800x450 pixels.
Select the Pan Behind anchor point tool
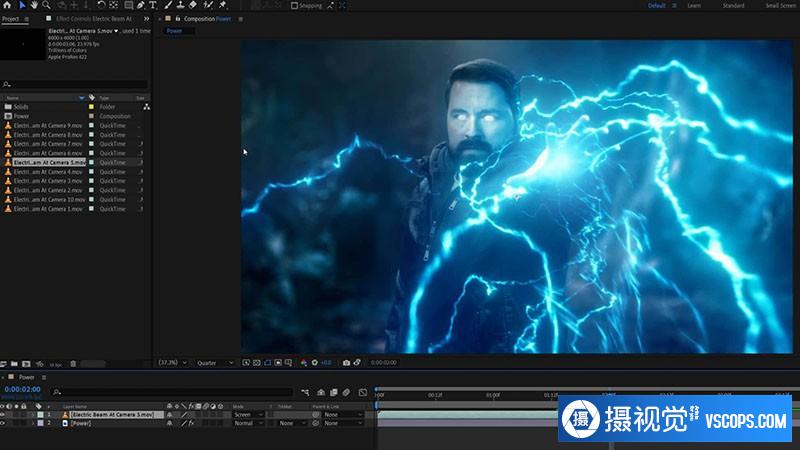point(113,5)
